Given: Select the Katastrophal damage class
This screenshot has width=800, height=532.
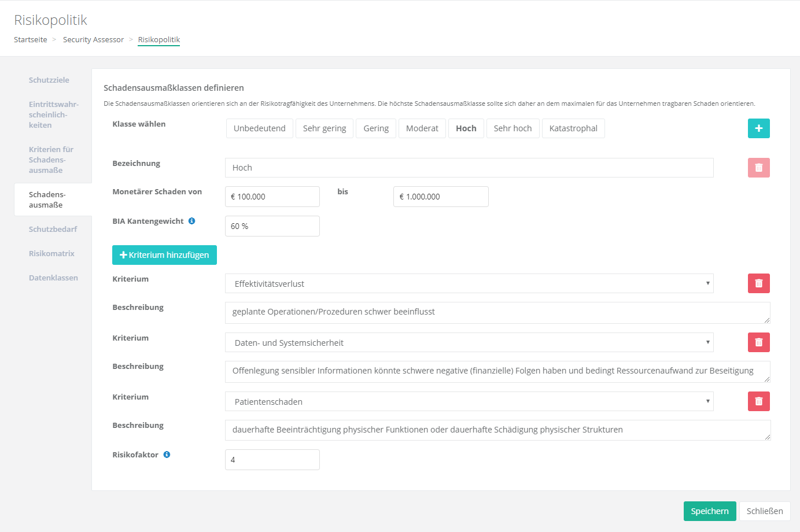Looking at the screenshot, I should tap(573, 128).
